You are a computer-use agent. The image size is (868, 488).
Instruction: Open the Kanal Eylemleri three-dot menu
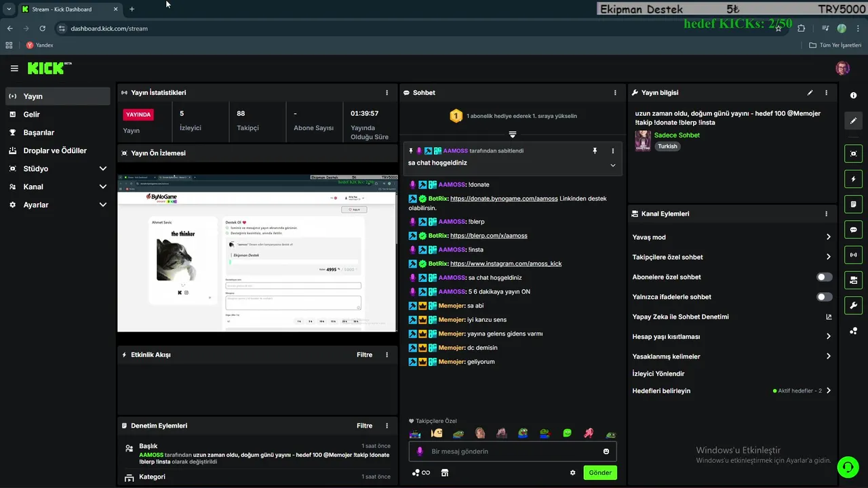pos(826,213)
